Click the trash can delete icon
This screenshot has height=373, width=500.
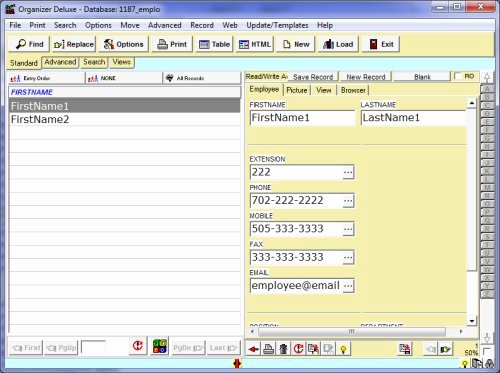(x=283, y=349)
